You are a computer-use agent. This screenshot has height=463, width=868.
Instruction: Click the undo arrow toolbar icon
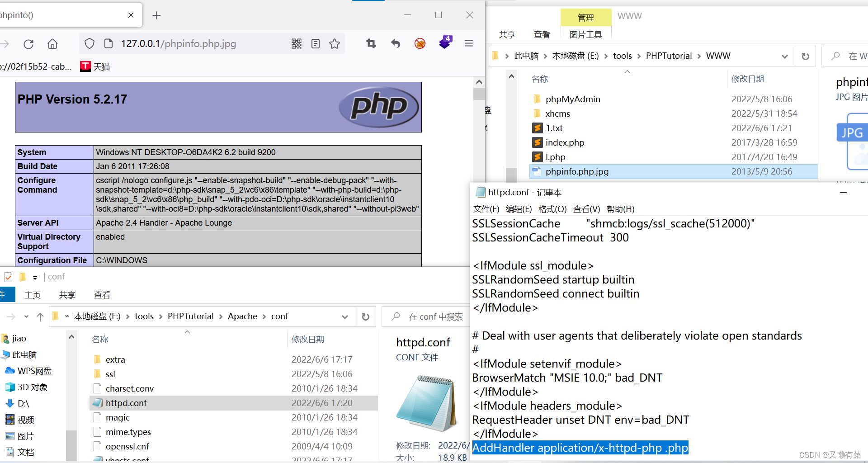(x=396, y=43)
